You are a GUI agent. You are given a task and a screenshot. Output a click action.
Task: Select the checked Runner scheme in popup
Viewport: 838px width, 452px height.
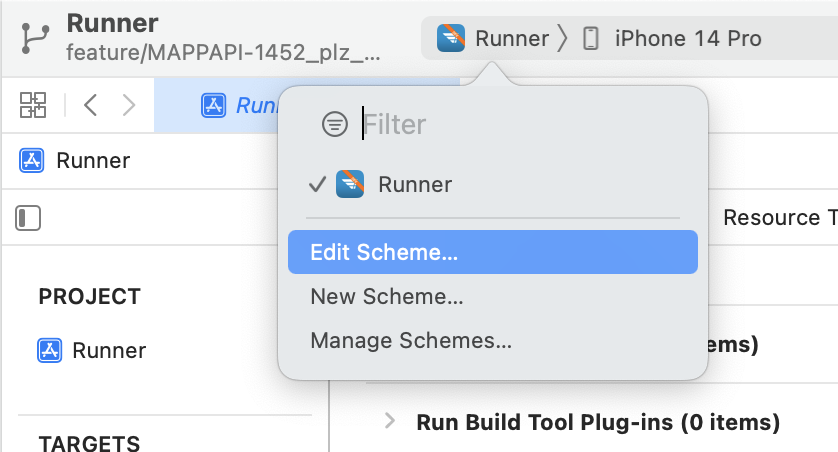[493, 184]
